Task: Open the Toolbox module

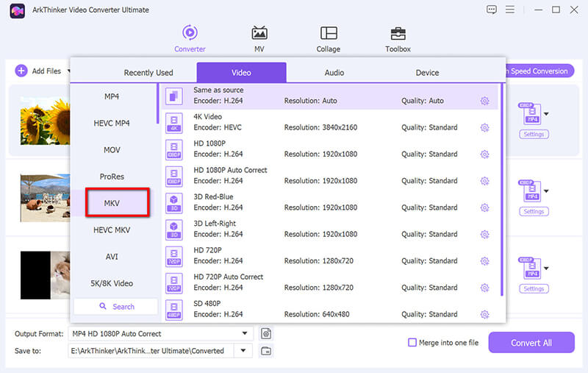Action: click(398, 39)
